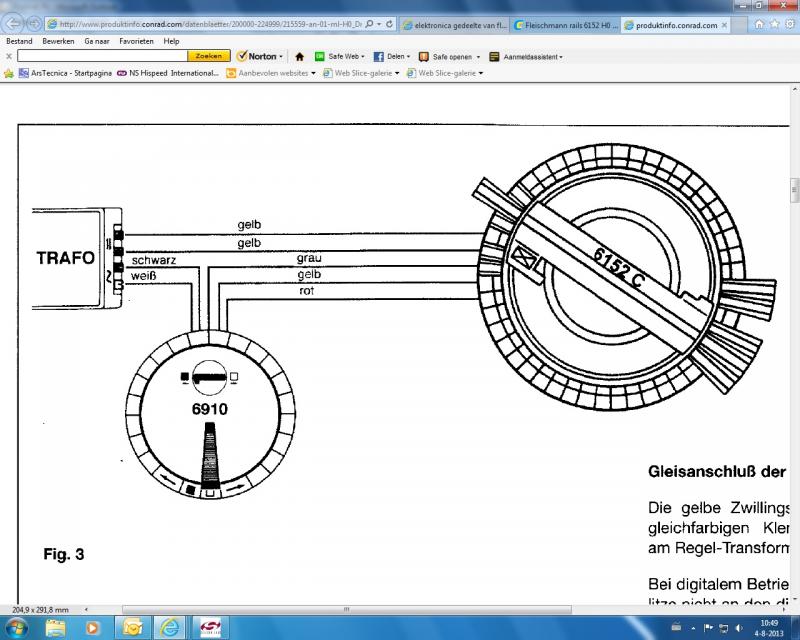Open NS Hispeed International favorite
Viewport: 800px width, 640px height.
pos(168,73)
